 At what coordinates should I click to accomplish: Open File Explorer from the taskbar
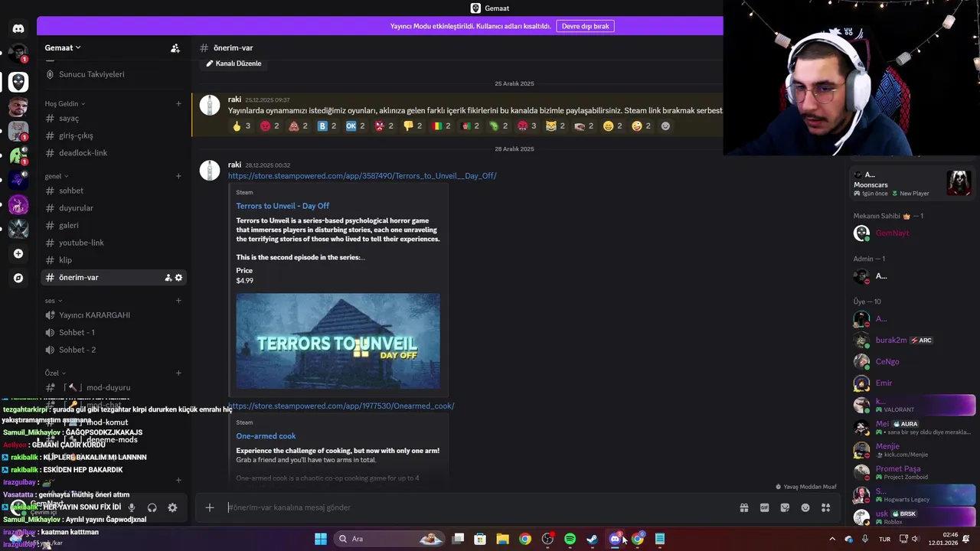click(502, 539)
